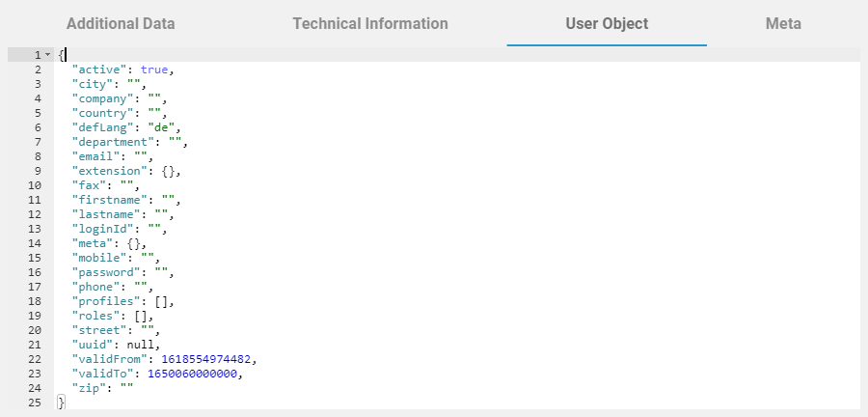Click the closing brace on line 25
868x417 pixels.
(61, 403)
